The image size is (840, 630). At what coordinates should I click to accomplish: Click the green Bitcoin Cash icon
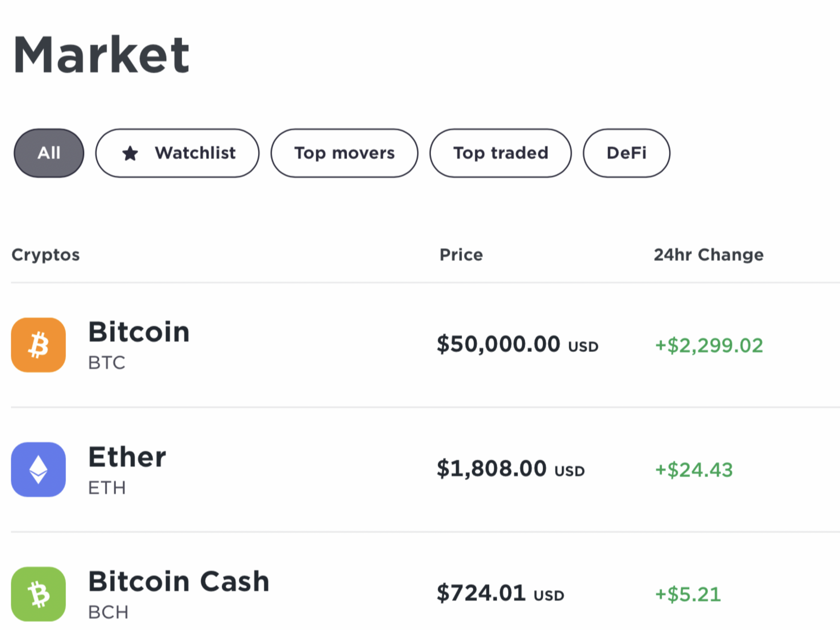(x=39, y=594)
